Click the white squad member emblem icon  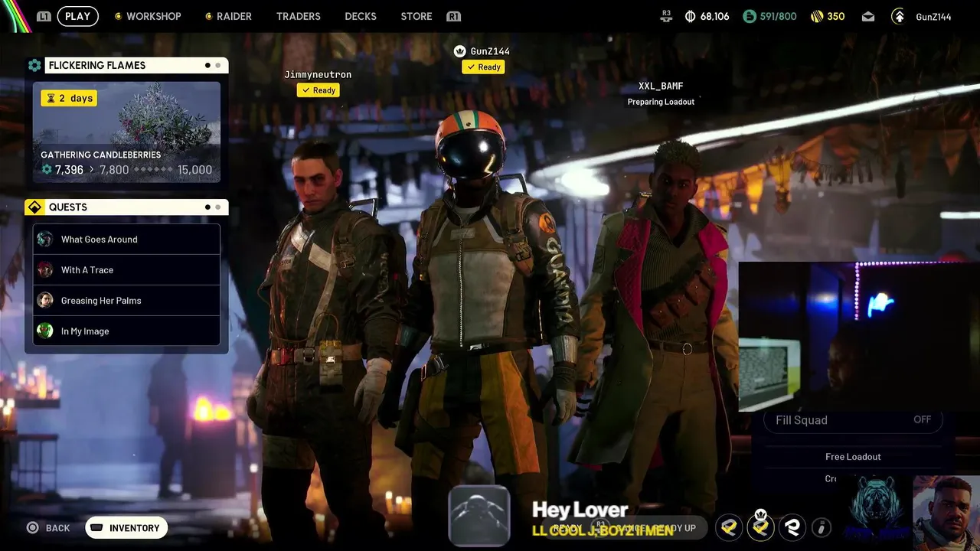(x=792, y=527)
